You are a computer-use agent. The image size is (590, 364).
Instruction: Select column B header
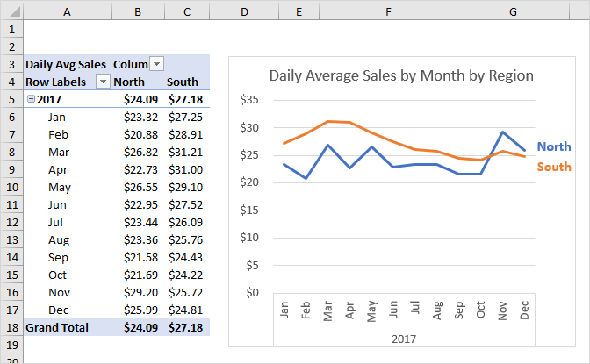138,11
